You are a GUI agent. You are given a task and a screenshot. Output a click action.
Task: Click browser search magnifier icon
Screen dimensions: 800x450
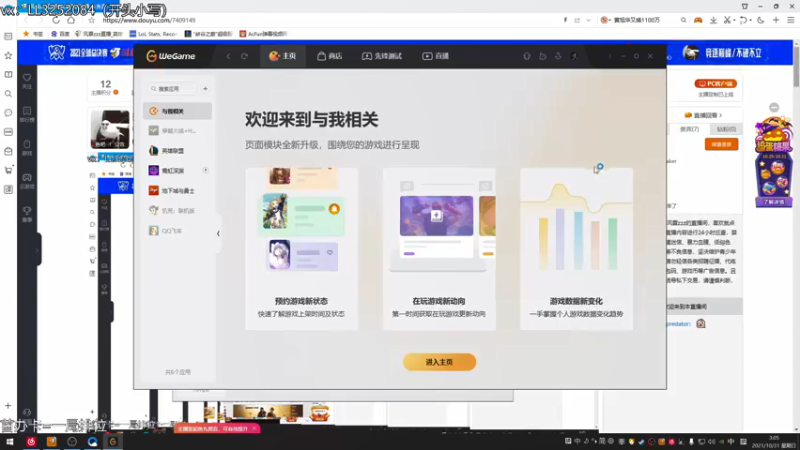pos(683,20)
